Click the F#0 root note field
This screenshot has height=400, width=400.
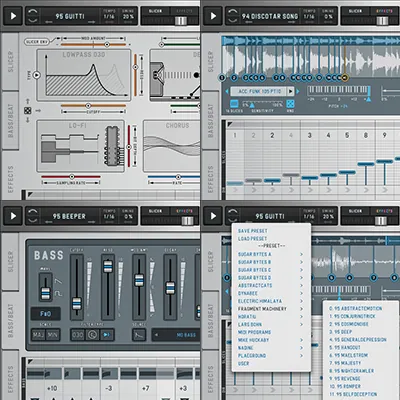click(46, 314)
